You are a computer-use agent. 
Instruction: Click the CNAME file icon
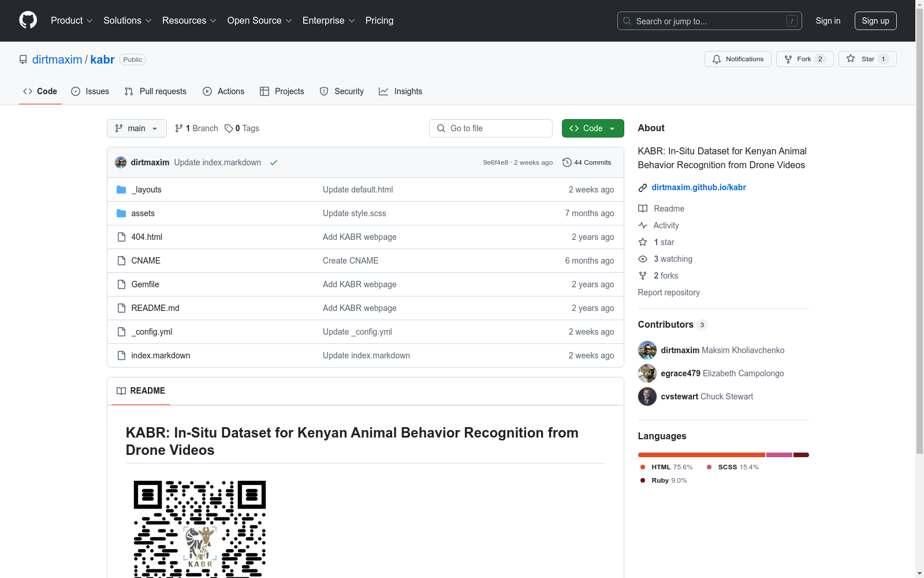pos(121,261)
